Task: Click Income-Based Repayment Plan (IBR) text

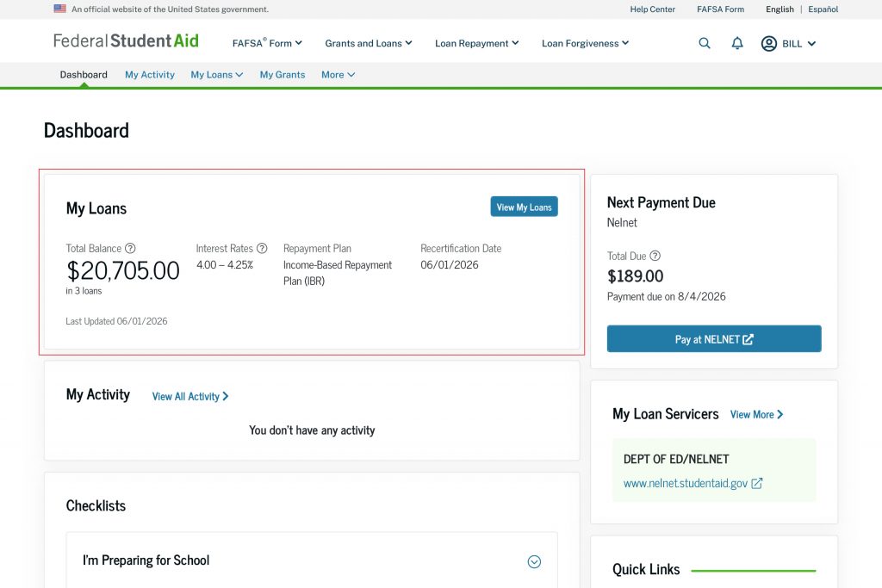Action: pyautogui.click(x=338, y=273)
